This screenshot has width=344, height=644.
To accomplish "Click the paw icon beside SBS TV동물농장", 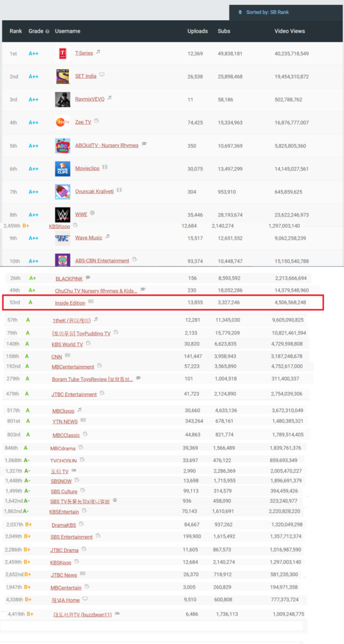I will (x=115, y=500).
